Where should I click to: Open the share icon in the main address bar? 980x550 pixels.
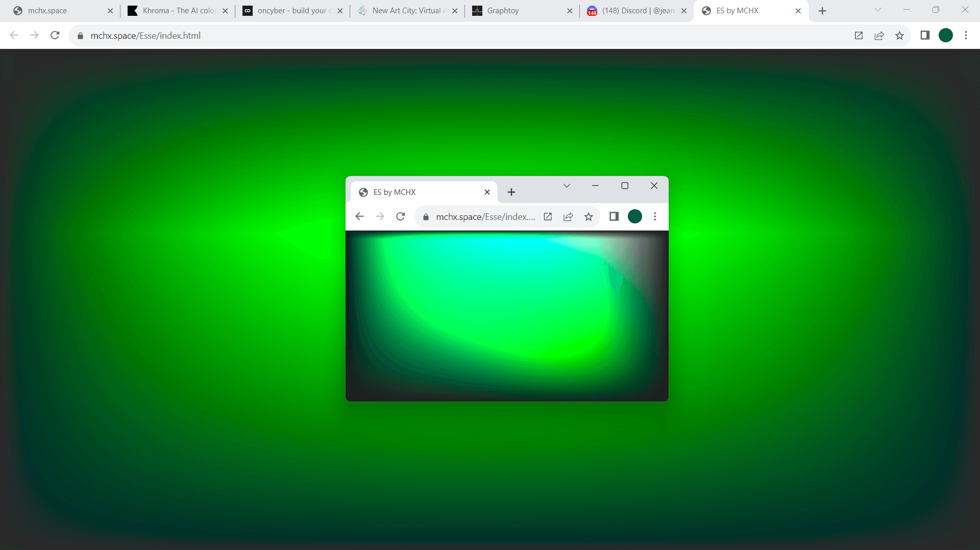click(x=879, y=35)
